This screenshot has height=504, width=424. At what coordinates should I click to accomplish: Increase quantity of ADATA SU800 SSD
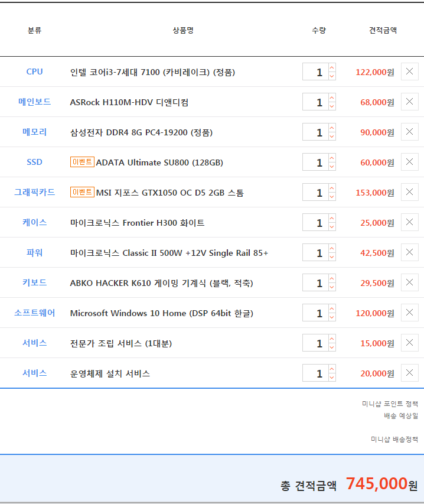(x=332, y=158)
